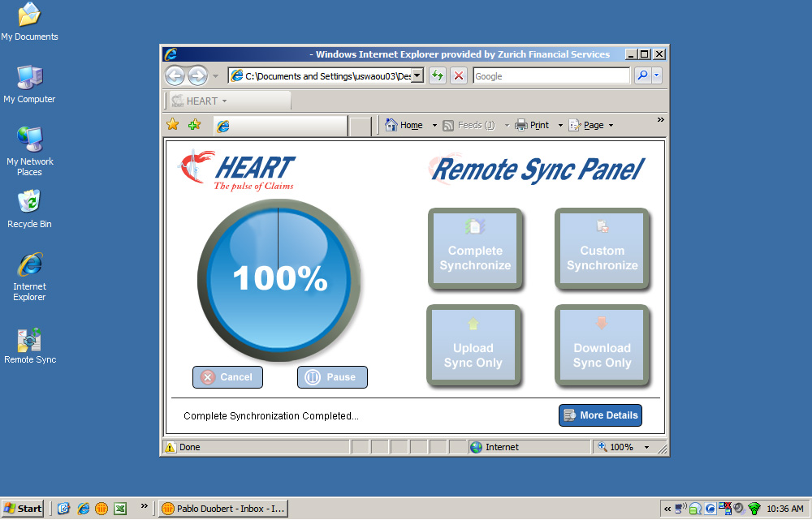Launch Internet Explorer from quick launch
The height and width of the screenshot is (520, 812).
coord(83,509)
